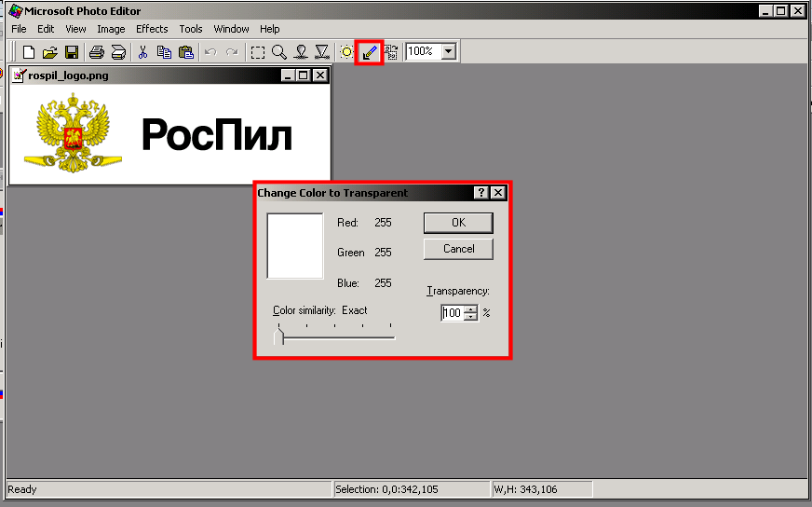Open the Effects menu
The height and width of the screenshot is (507, 812).
[x=152, y=29]
